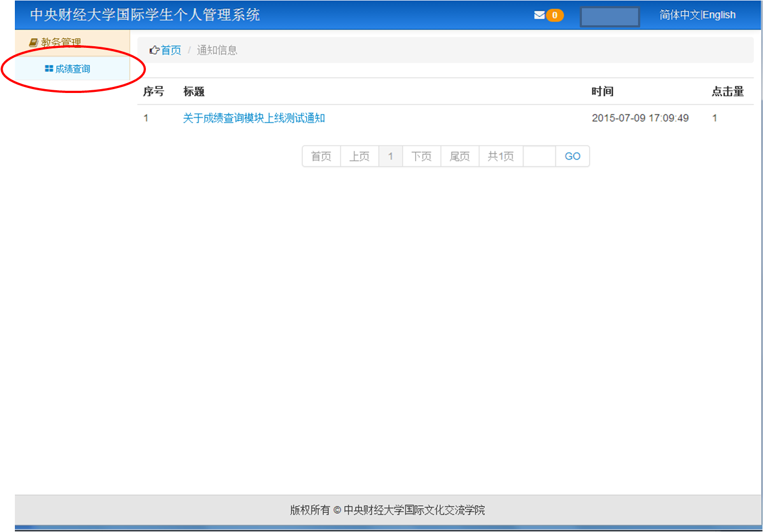
Task: Open 成绩查询 in the sidebar menu
Action: pyautogui.click(x=73, y=69)
